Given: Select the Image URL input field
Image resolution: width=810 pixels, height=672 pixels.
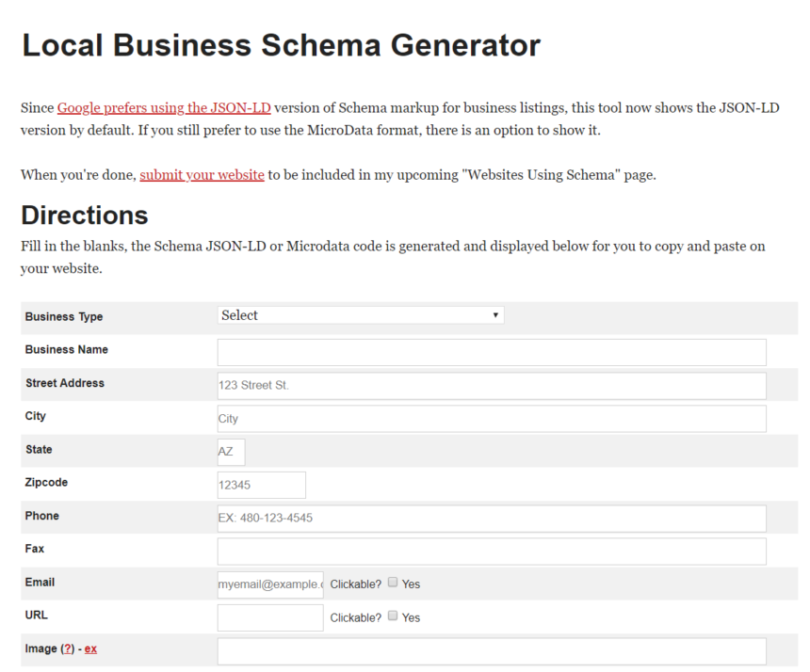Looking at the screenshot, I should pyautogui.click(x=490, y=650).
